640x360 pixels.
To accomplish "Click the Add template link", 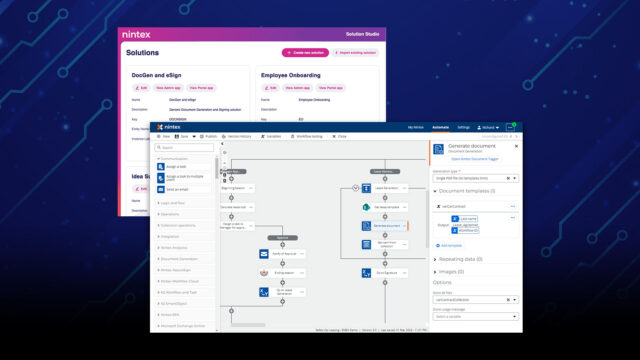I will click(x=449, y=246).
